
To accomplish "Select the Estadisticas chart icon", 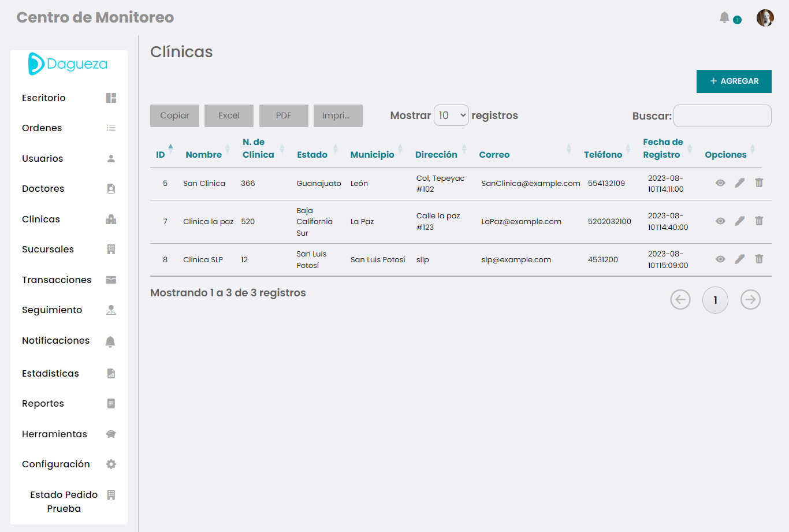I will click(x=110, y=373).
